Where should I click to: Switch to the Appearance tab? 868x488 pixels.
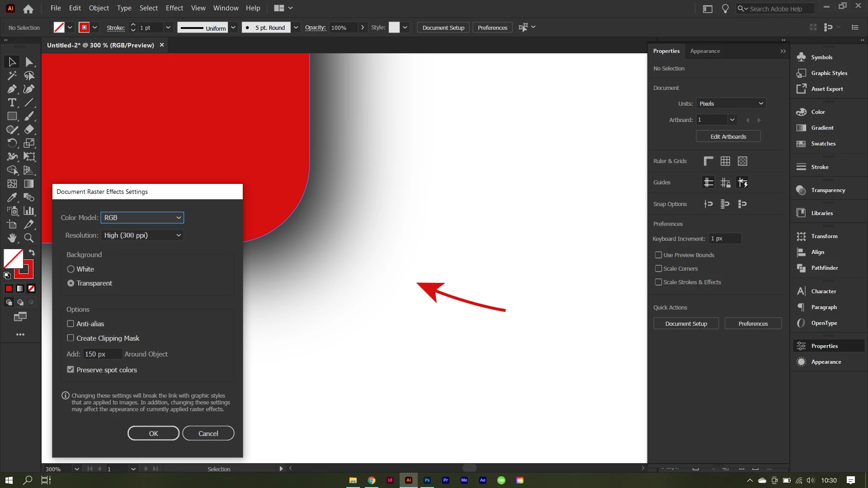(x=705, y=51)
